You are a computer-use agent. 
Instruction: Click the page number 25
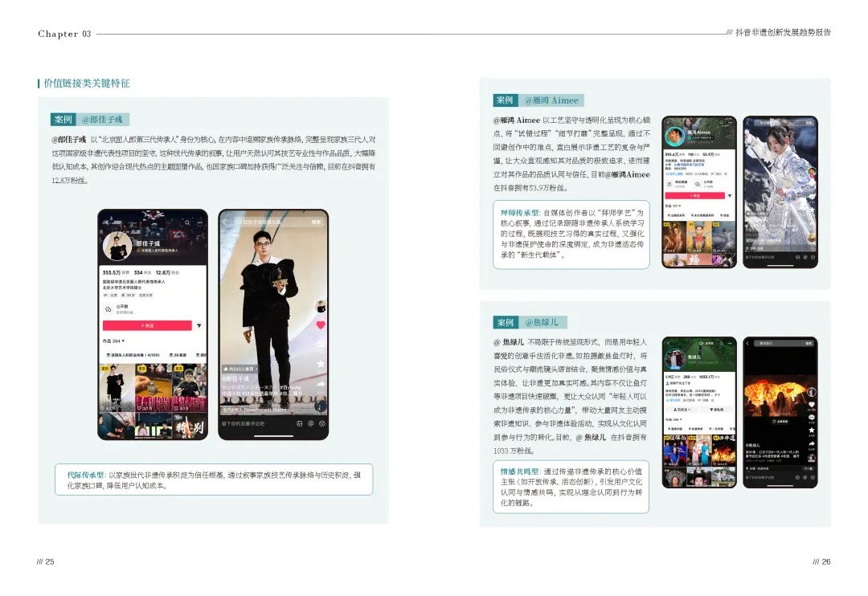click(x=50, y=561)
